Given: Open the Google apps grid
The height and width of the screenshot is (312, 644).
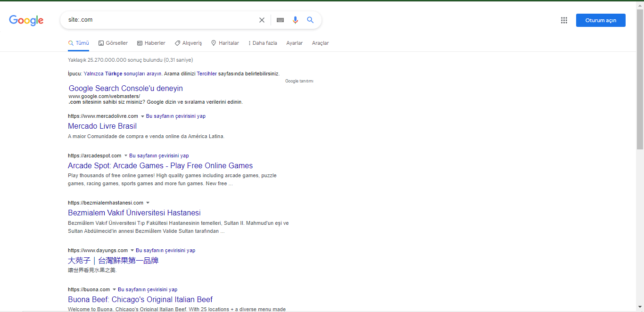Looking at the screenshot, I should point(564,20).
